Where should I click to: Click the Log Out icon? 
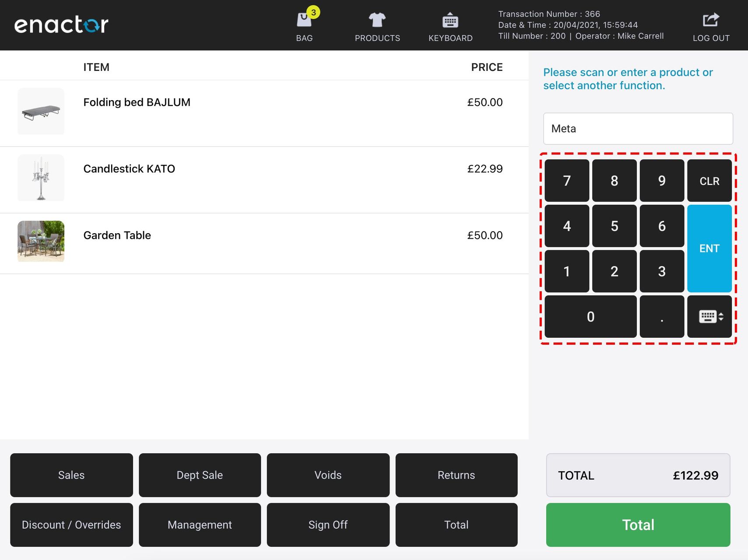point(711,21)
